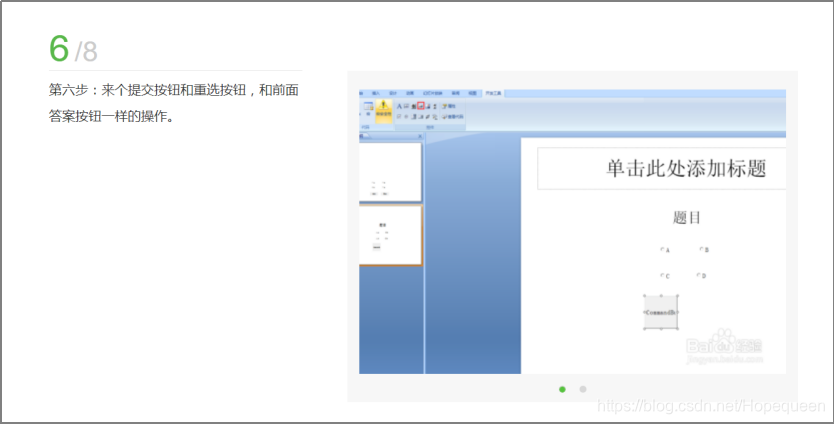The width and height of the screenshot is (834, 424).
Task: Open Properties (属性) in ribbon
Action: click(448, 106)
